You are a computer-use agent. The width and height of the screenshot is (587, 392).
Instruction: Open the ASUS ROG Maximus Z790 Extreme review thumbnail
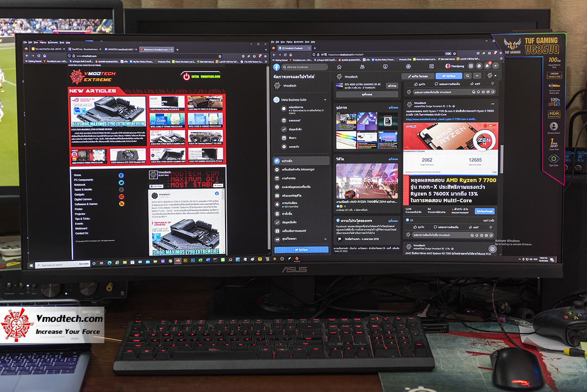(x=108, y=111)
